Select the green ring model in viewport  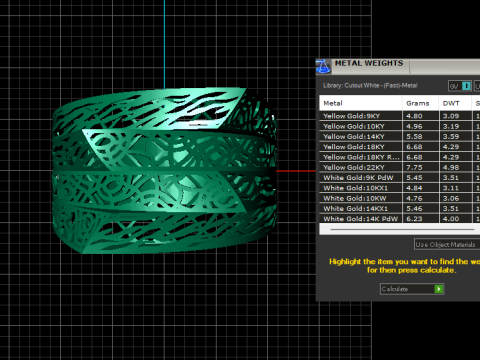pyautogui.click(x=164, y=171)
